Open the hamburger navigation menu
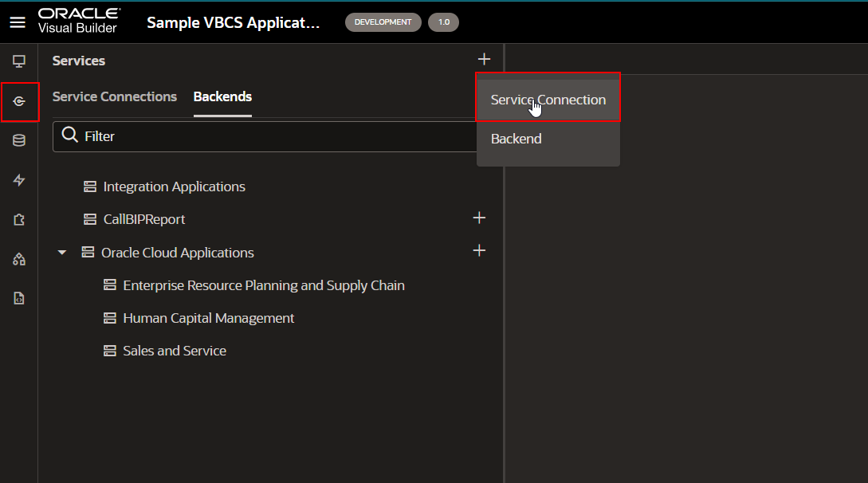This screenshot has height=483, width=868. pyautogui.click(x=18, y=22)
